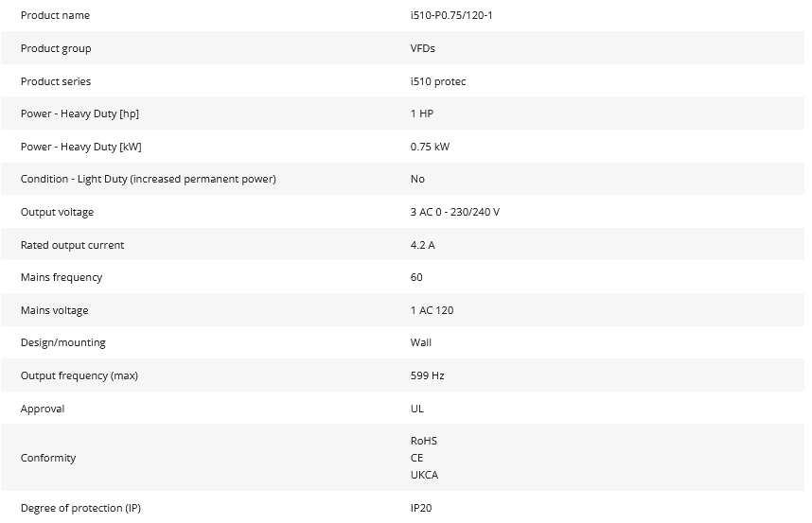This screenshot has width=812, height=523.
Task: Select the i510 protec series value
Action: (x=438, y=81)
